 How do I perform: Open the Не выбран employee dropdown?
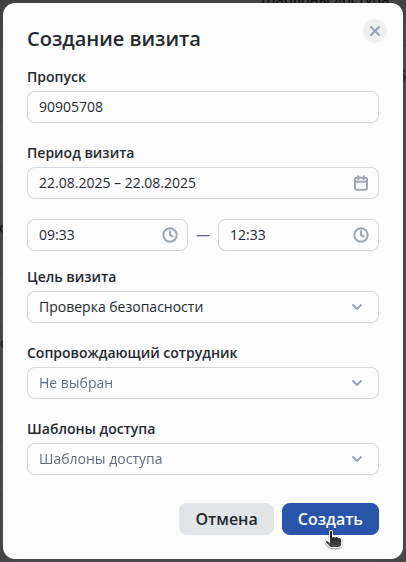[203, 383]
